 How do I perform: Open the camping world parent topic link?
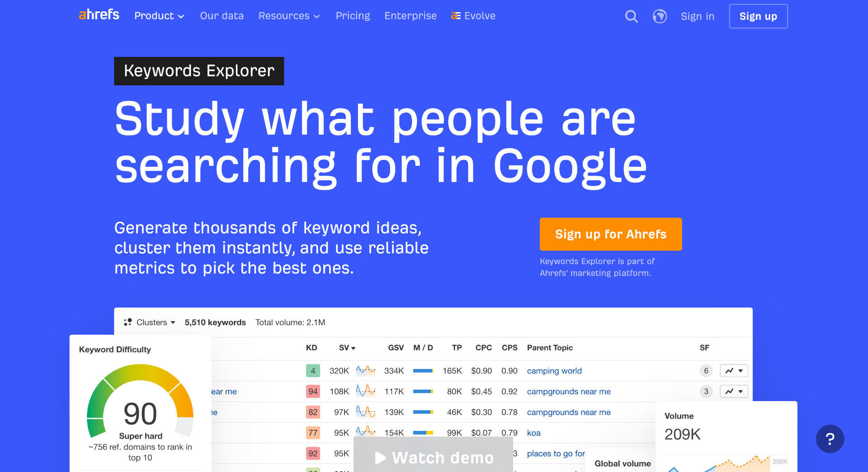tap(554, 371)
